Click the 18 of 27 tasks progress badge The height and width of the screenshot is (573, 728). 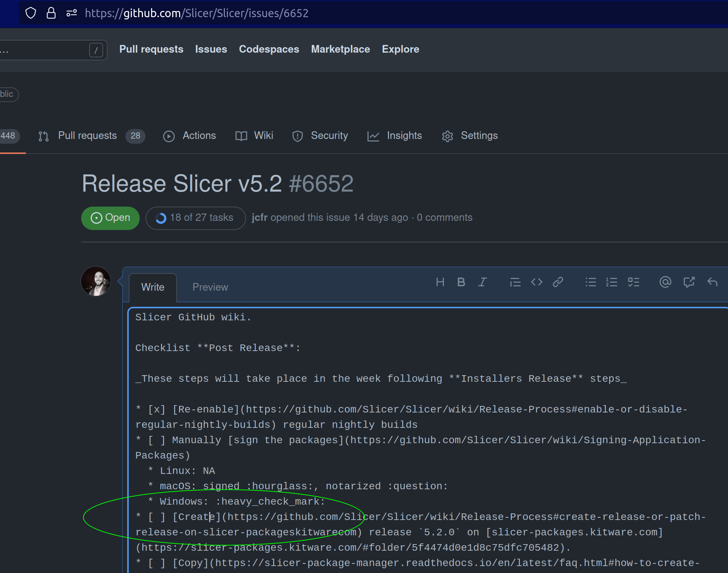tap(196, 218)
